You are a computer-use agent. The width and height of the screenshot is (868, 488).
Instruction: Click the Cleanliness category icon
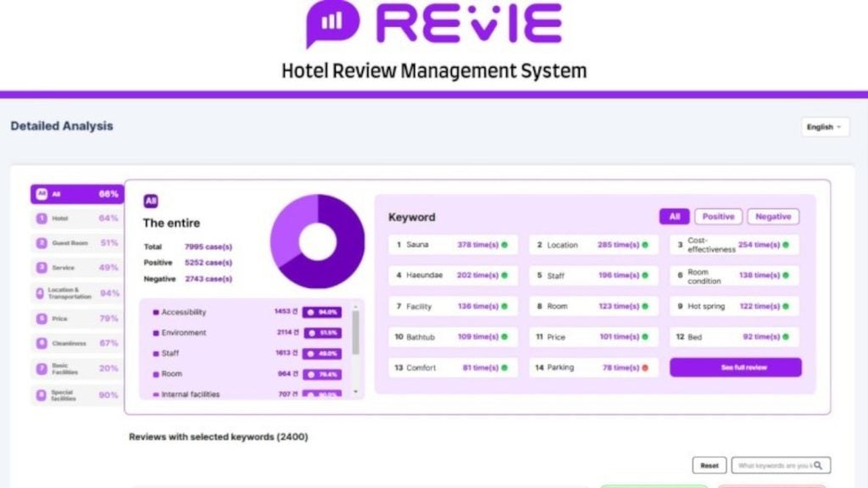tap(41, 344)
